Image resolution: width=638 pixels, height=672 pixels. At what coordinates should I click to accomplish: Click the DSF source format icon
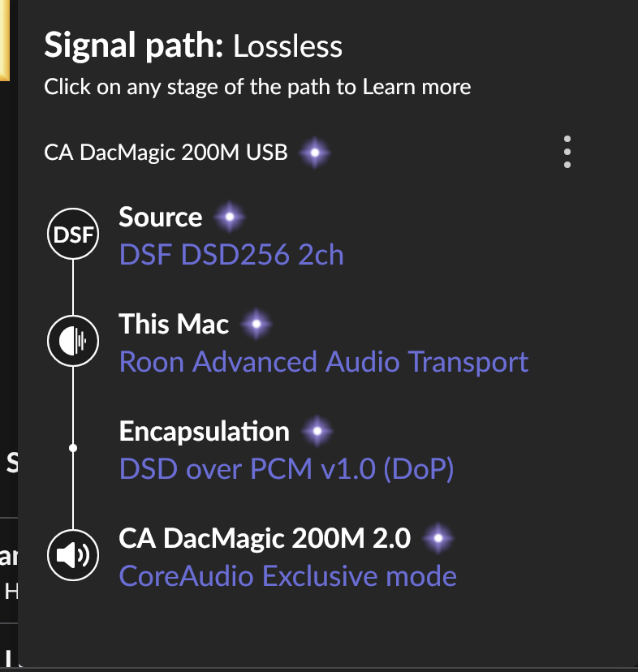click(x=73, y=235)
